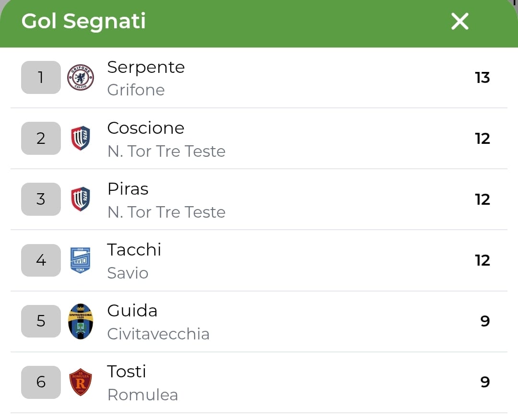Click rank badge number 4
The width and height of the screenshot is (518, 420).
click(41, 260)
